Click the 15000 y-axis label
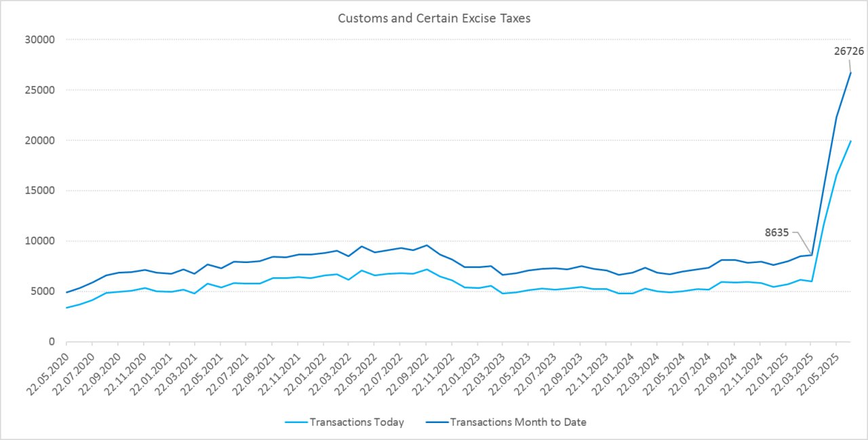The width and height of the screenshot is (868, 440). coord(40,191)
